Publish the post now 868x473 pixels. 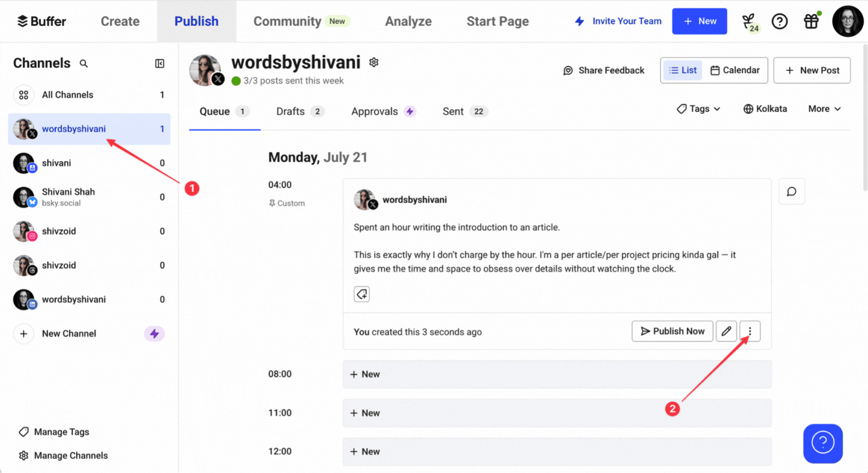pos(672,331)
